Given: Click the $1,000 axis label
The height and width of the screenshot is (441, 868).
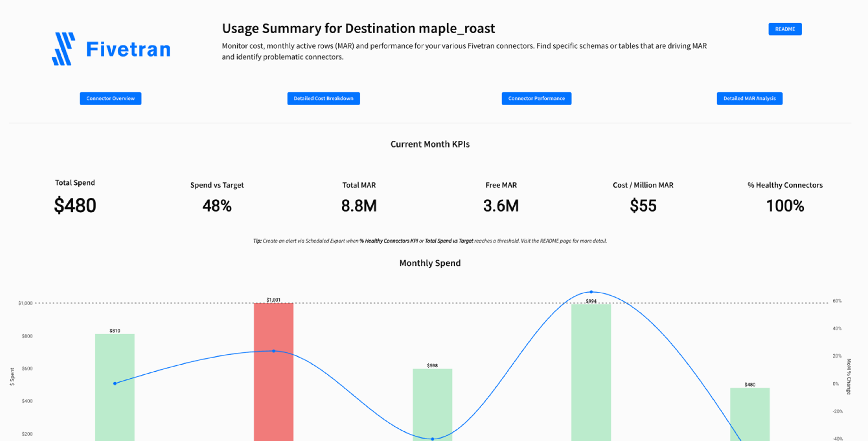Looking at the screenshot, I should click(25, 303).
